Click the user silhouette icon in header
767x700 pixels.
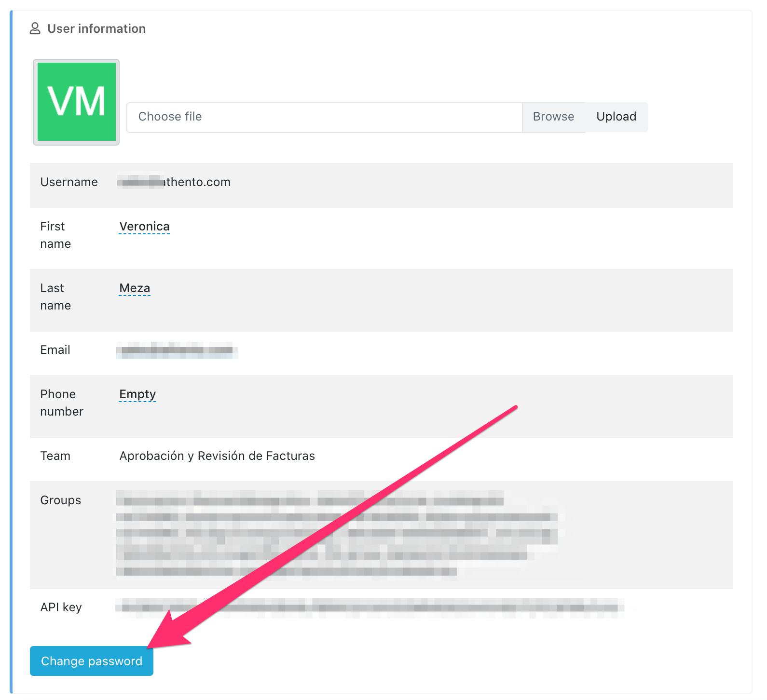click(35, 29)
